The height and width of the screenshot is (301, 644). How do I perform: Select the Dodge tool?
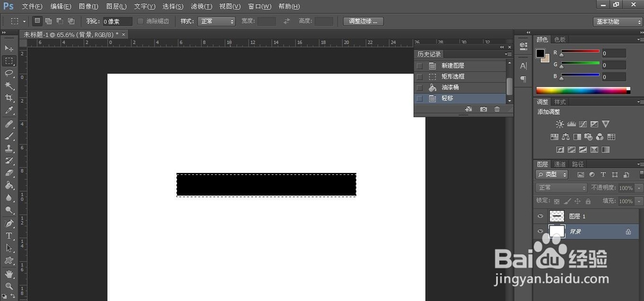point(9,210)
